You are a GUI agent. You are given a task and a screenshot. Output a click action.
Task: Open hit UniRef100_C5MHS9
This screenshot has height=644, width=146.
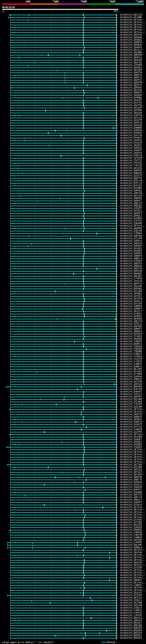(x=131, y=342)
